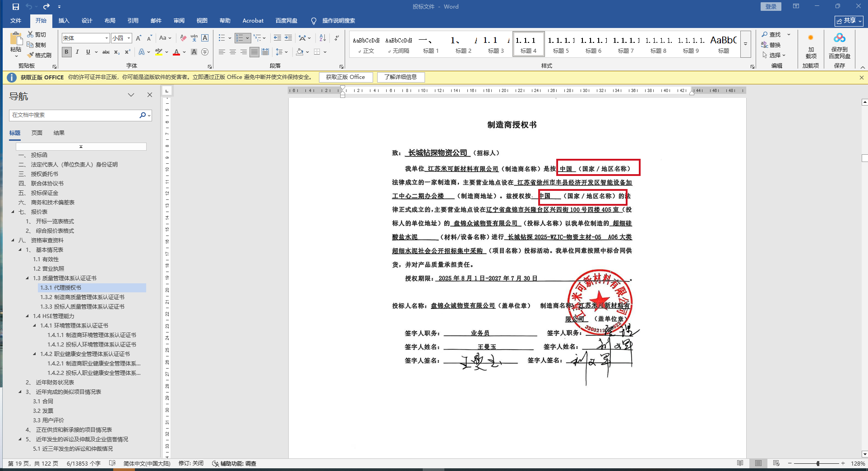Dismiss the yellow Office notification bar
868x471 pixels.
click(862, 78)
